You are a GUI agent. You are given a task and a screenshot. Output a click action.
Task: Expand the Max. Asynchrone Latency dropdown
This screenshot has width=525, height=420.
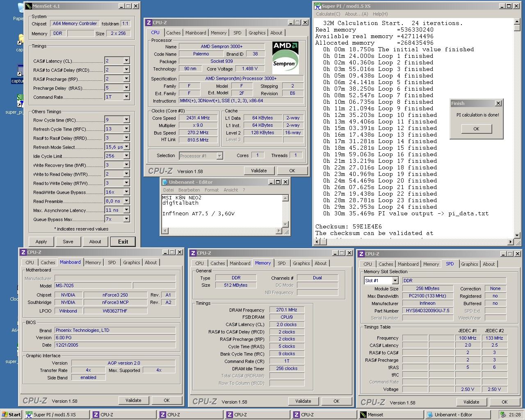click(x=126, y=210)
